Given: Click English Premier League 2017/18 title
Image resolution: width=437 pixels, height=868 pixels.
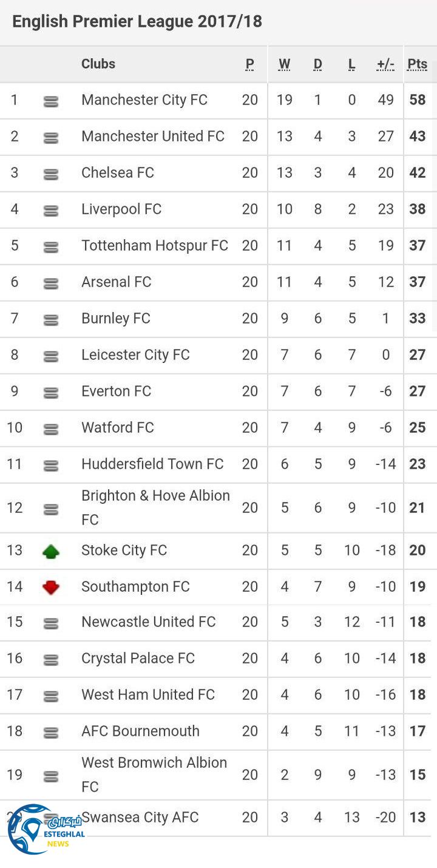Looking at the screenshot, I should (x=137, y=22).
